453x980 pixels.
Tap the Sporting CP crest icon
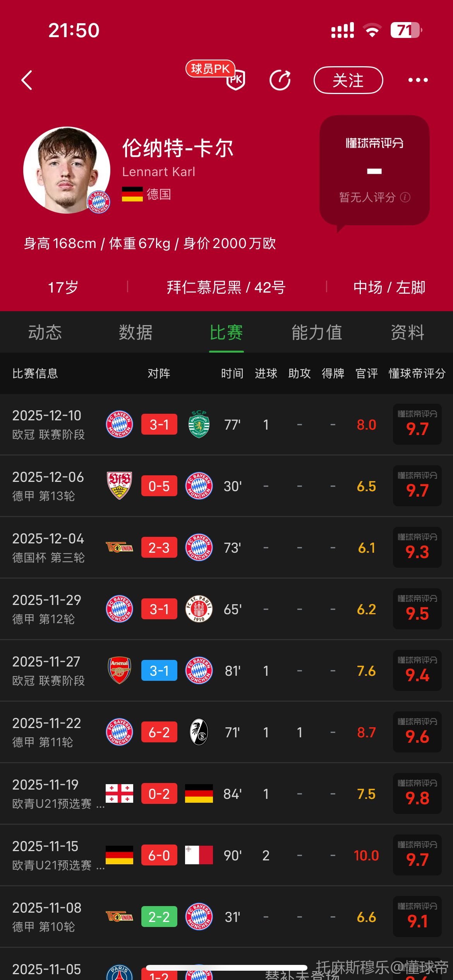tap(199, 424)
